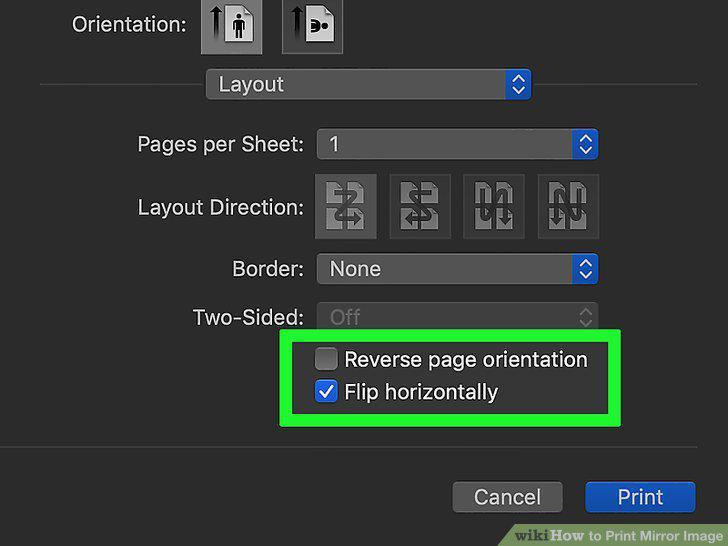The width and height of the screenshot is (728, 546).
Task: Open the Border dropdown set to None
Action: [457, 269]
